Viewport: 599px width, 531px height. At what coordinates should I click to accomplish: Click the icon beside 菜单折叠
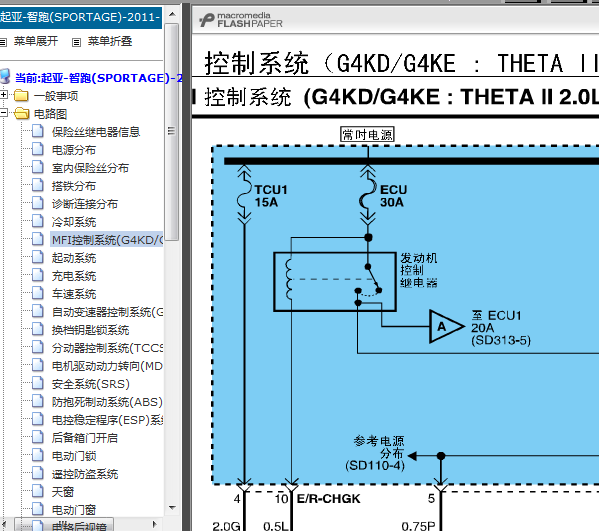[76, 42]
